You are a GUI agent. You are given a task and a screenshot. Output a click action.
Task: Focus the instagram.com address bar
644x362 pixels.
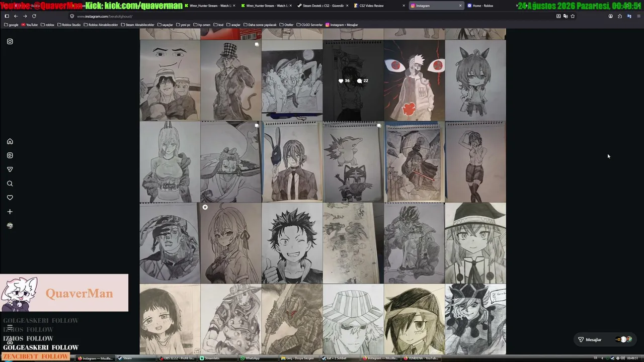312,16
